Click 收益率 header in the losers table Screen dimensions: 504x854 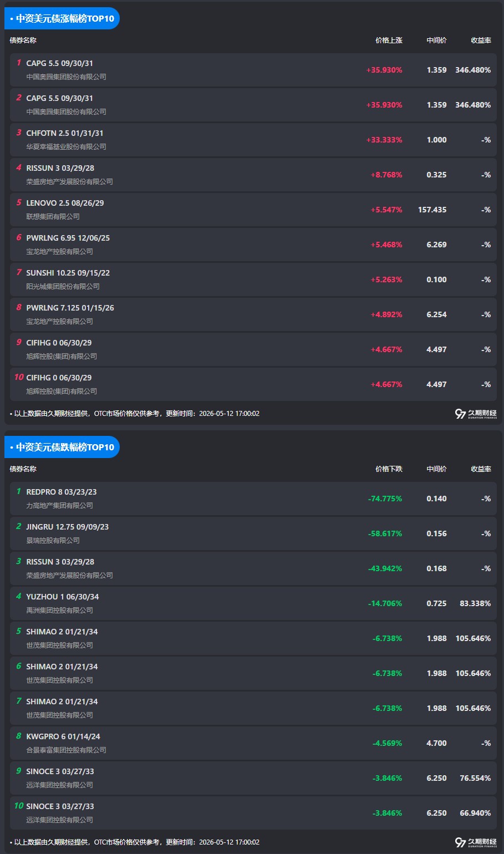pos(481,469)
